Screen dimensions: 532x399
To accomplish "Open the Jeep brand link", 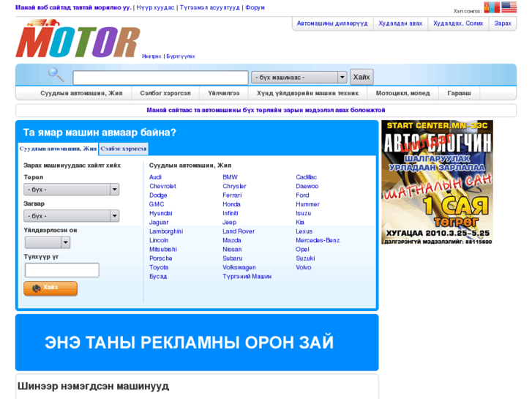I will 229,223.
